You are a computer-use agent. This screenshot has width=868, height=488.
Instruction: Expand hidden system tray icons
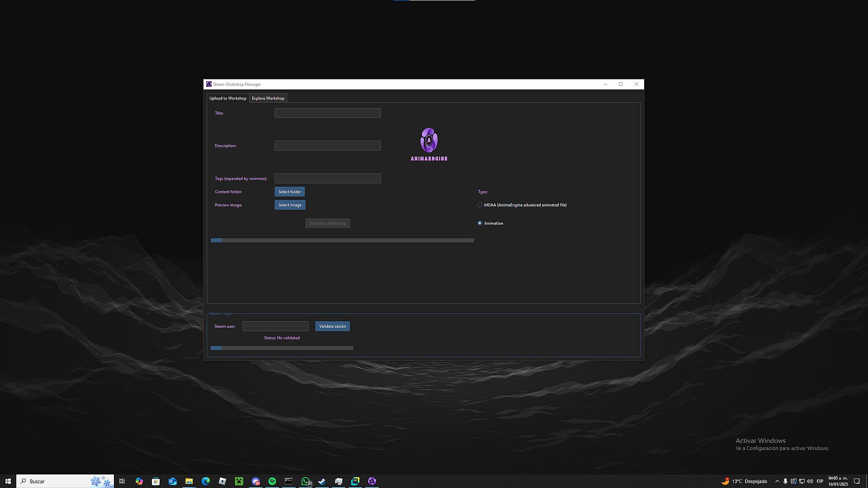pos(777,481)
